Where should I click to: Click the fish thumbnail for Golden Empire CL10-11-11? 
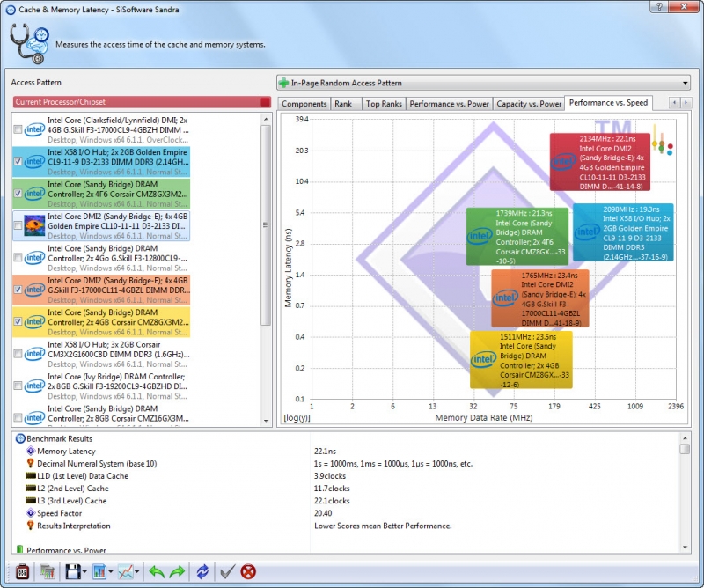34,225
